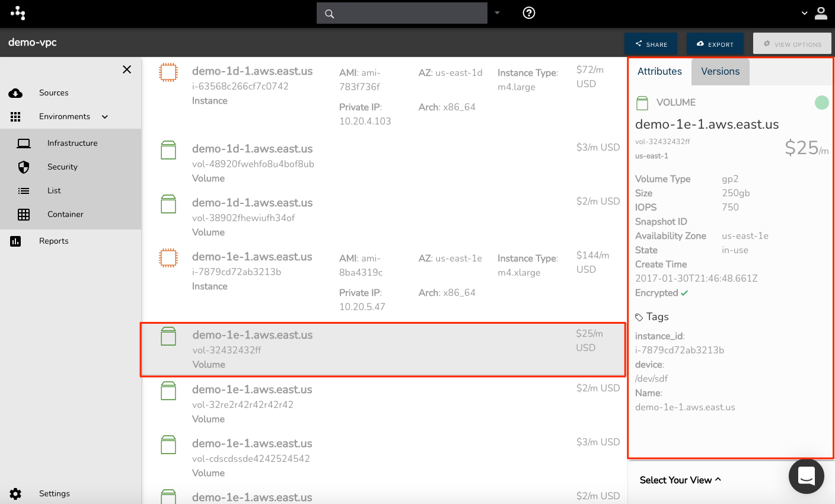Open Sources in the sidebar
The height and width of the screenshot is (504, 835).
[x=54, y=93]
